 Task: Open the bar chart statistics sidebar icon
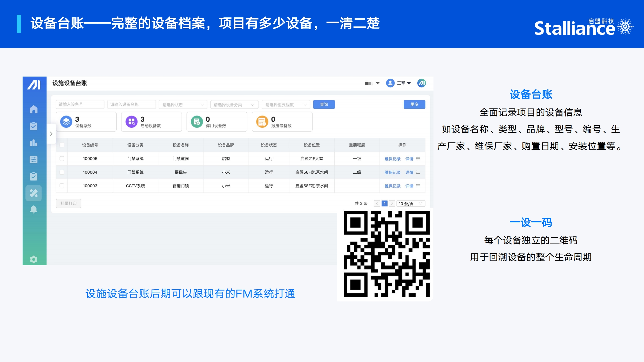point(33,143)
